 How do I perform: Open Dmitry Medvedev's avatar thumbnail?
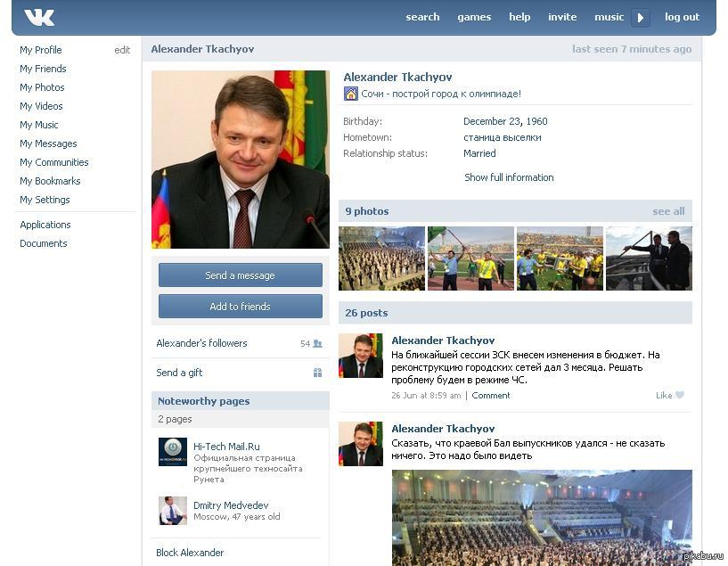173,511
